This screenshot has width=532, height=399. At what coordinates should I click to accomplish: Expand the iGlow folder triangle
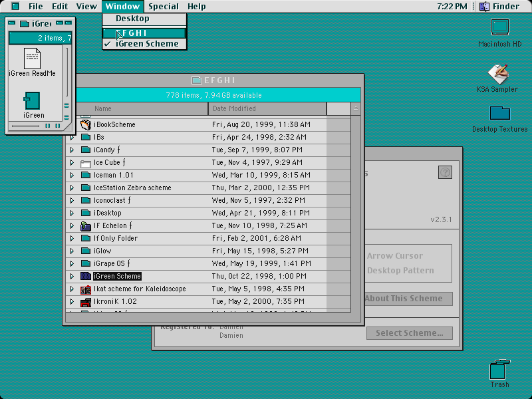72,251
